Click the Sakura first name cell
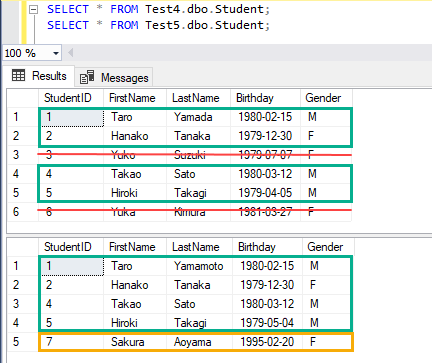The image size is (432, 363). [x=135, y=342]
